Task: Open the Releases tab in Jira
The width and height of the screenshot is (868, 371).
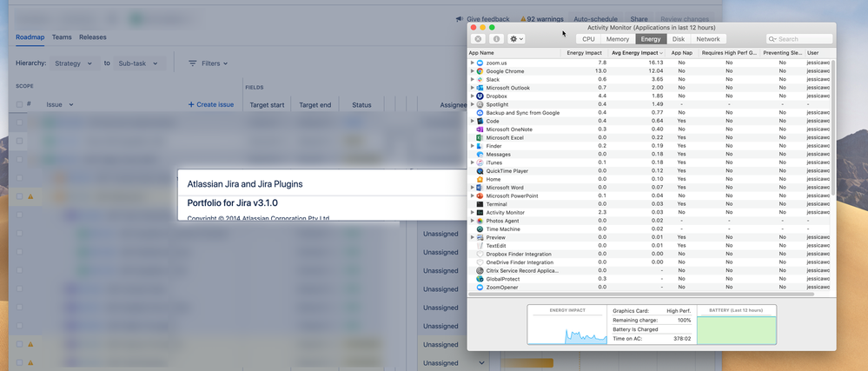Action: pyautogui.click(x=92, y=37)
